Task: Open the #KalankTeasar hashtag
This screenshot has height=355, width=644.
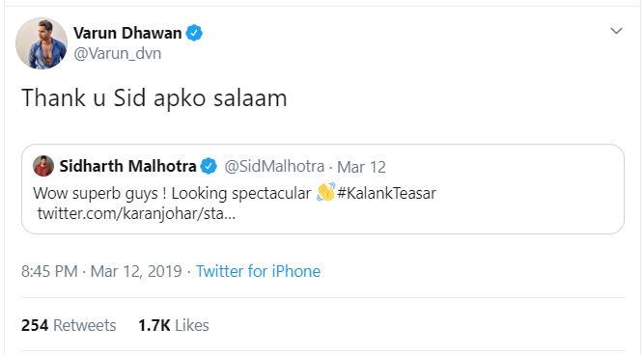Action: (386, 193)
